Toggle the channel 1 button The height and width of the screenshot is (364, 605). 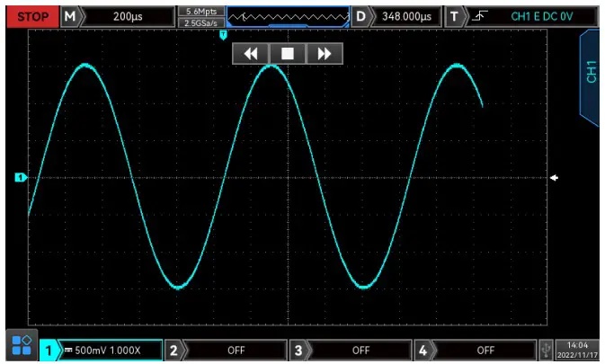pos(49,351)
